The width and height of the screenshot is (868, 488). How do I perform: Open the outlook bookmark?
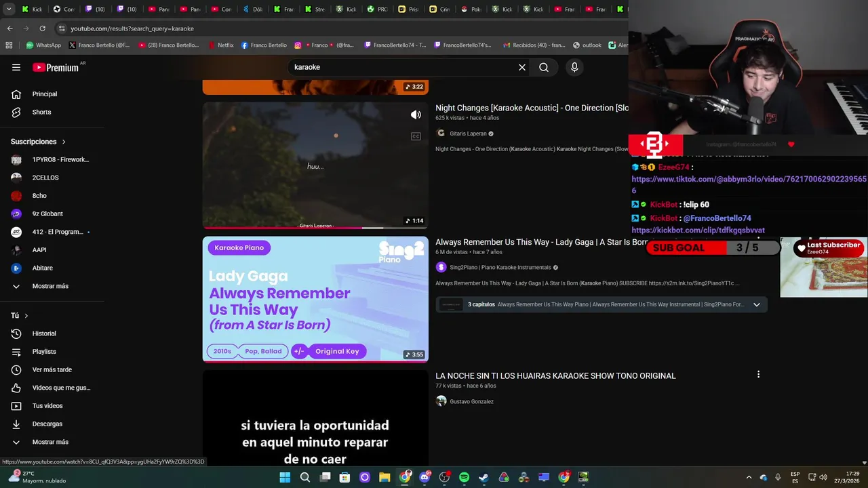coord(587,45)
